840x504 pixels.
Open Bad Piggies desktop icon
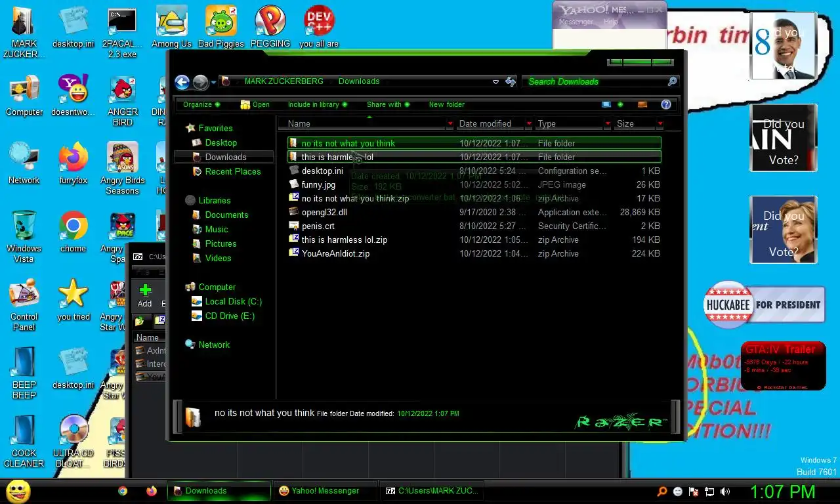click(220, 28)
